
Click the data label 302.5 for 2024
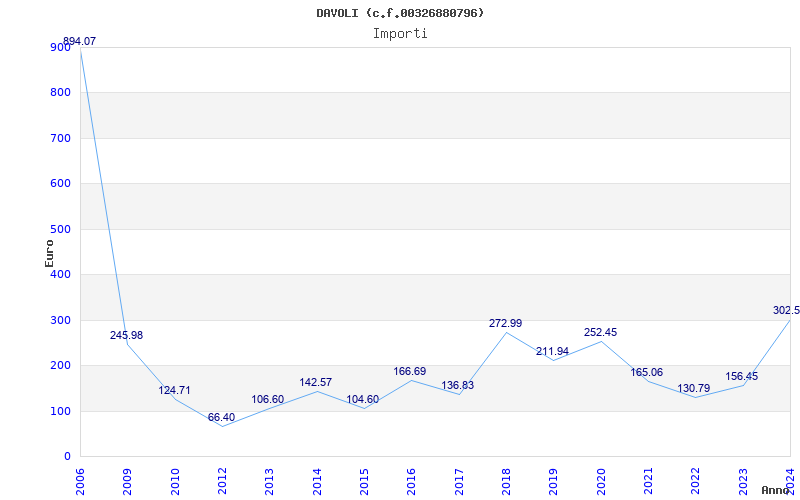pyautogui.click(x=786, y=310)
